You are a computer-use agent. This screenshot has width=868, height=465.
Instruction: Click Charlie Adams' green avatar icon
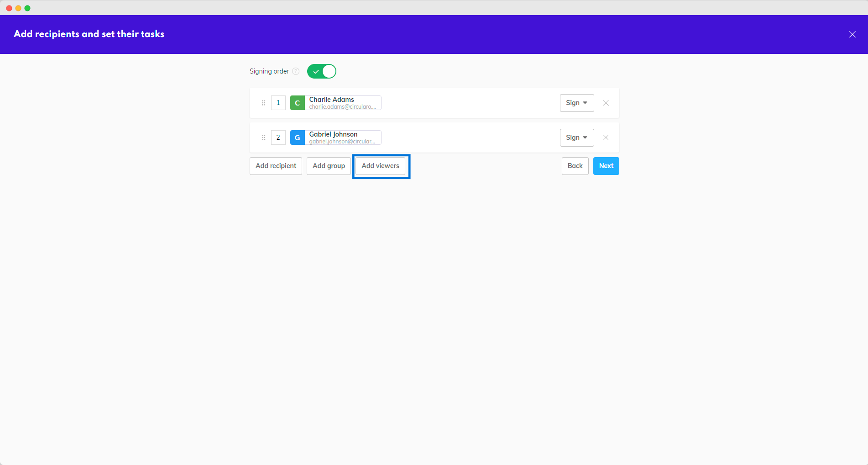coord(297,103)
